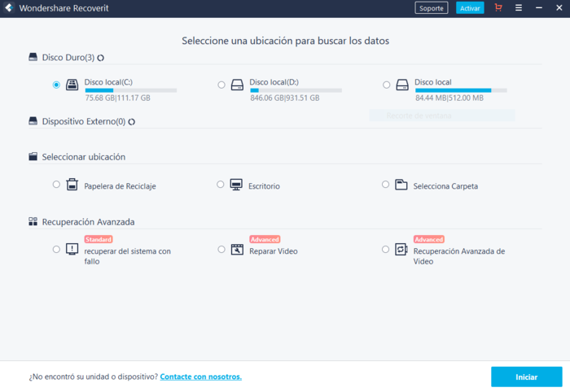Click the Disco local(D:) usage bar
Screen dimensions: 570x392
296,90
